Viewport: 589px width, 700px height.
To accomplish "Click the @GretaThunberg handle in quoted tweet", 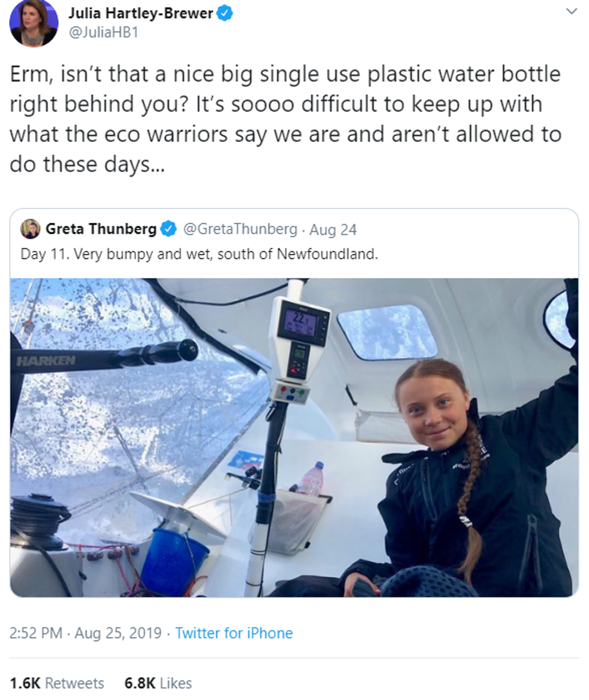I will coord(239,229).
